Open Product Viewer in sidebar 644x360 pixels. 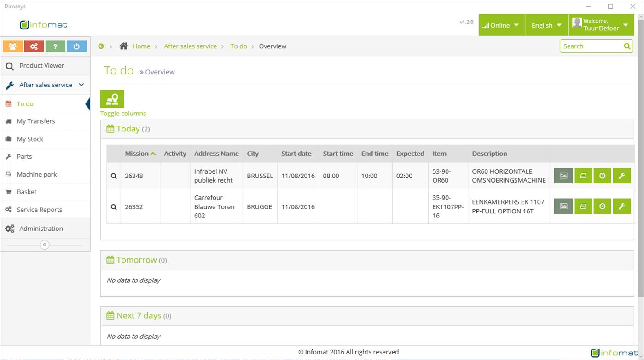click(x=45, y=66)
